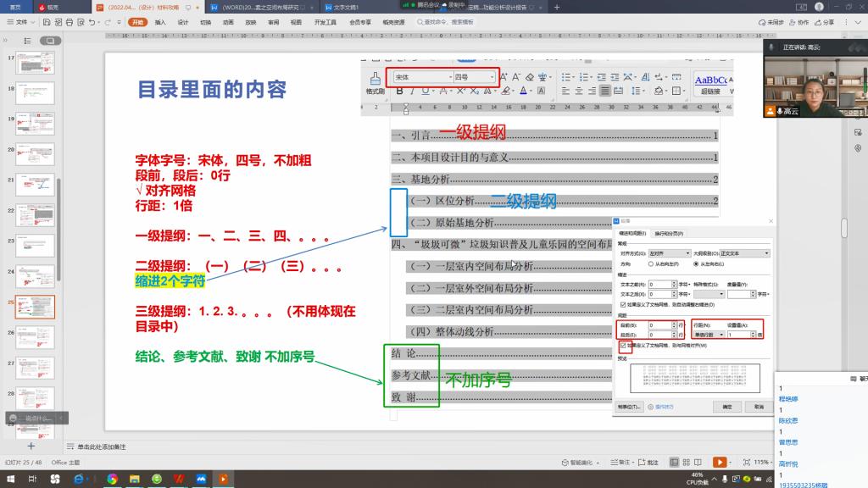Select the 动画 Animation ribbon tab
868x488 pixels.
click(x=228, y=22)
